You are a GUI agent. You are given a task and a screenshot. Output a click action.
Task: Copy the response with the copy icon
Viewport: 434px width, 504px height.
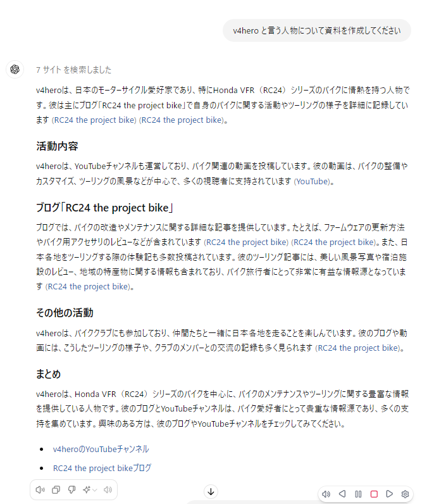pos(56,489)
